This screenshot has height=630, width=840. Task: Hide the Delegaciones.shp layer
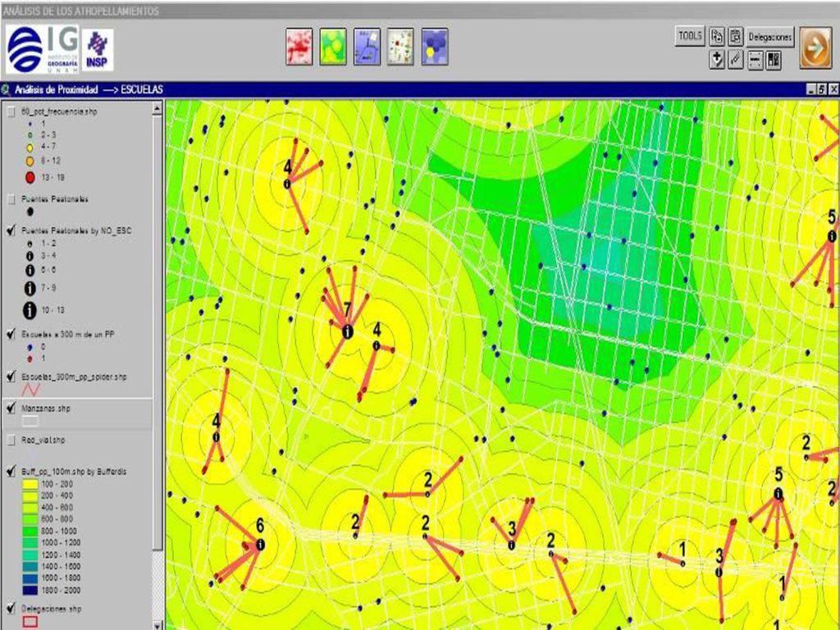(11, 609)
